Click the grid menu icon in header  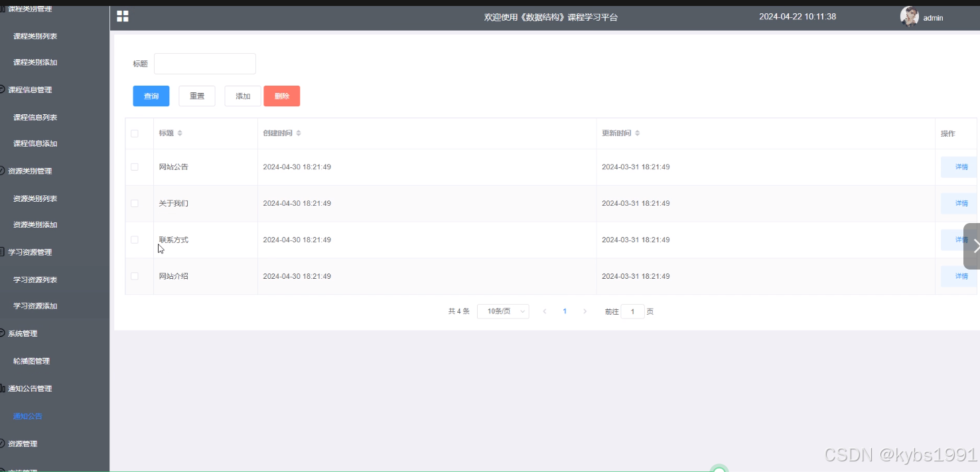[x=123, y=17]
